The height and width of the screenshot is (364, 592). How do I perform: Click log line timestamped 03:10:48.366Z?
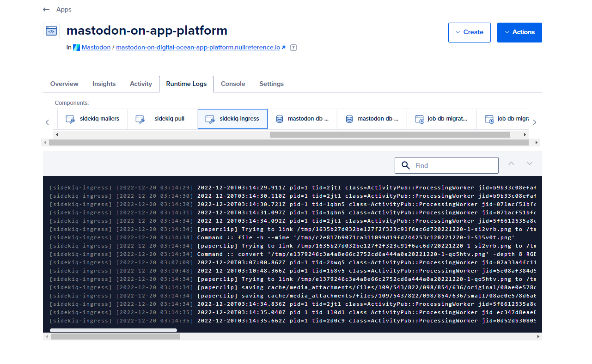(x=293, y=271)
